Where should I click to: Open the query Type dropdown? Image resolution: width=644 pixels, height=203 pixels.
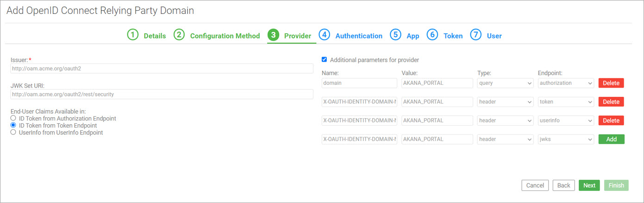[506, 83]
